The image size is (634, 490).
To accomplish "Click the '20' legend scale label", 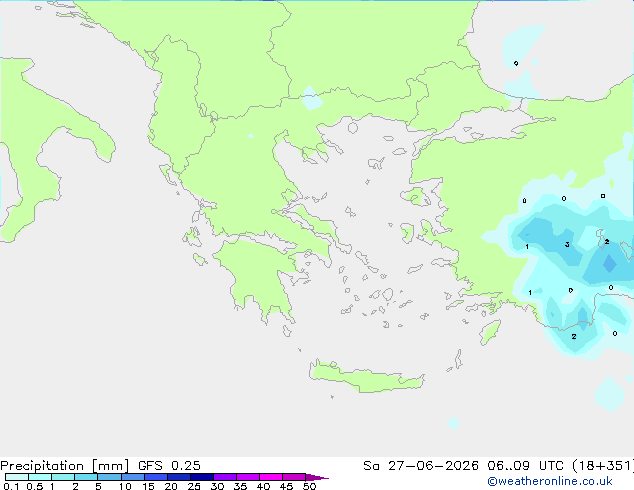I will point(171,486).
